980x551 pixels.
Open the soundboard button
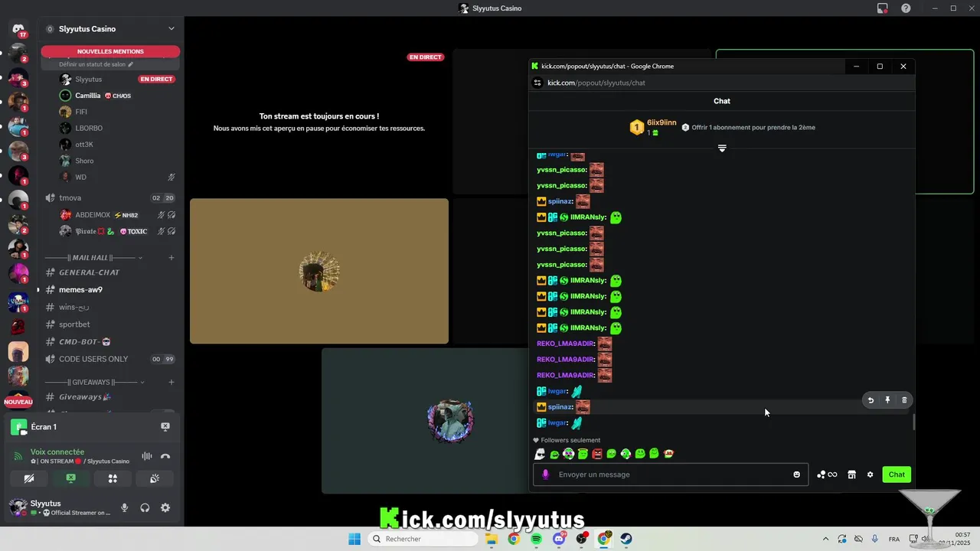(x=154, y=478)
